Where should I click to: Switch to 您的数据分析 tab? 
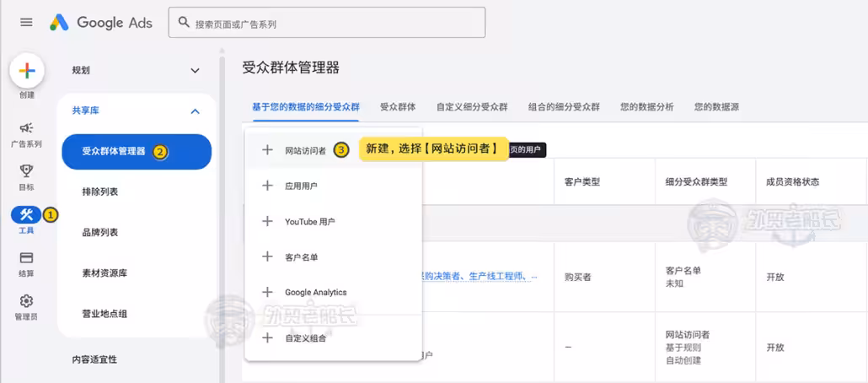click(647, 107)
